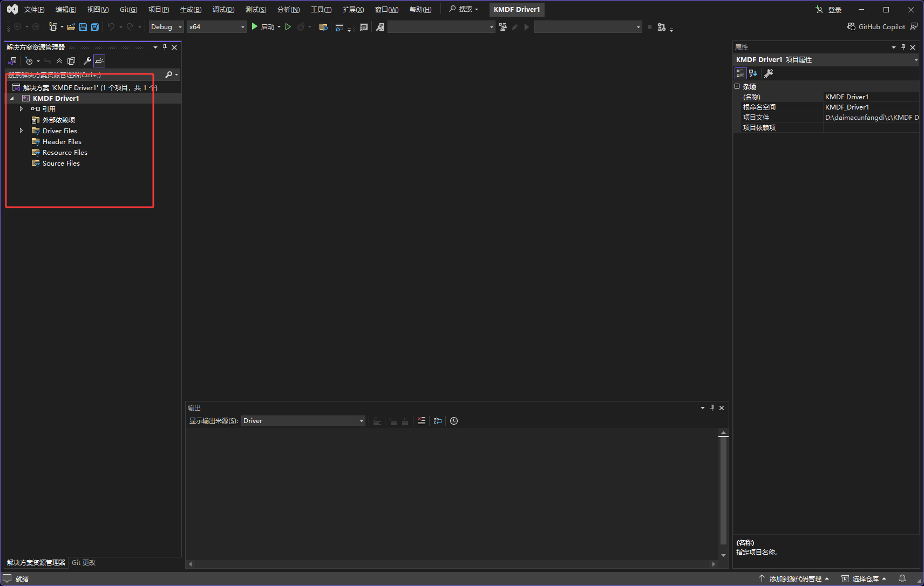924x586 pixels.
Task: Click the feedback person icon beside Copilot
Action: coord(914,26)
